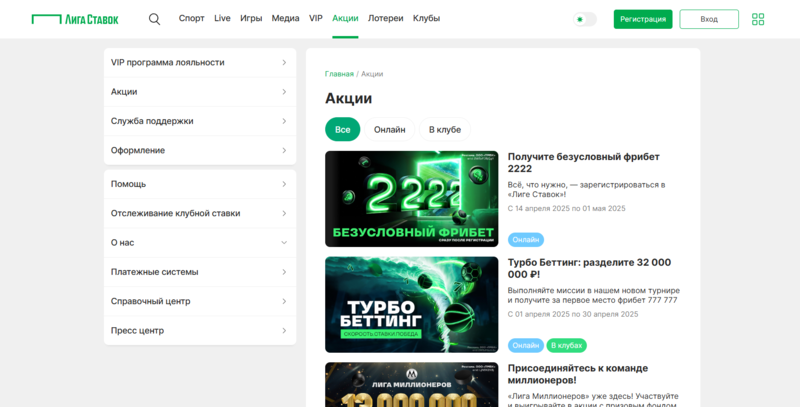
Task: Expand Отслеживание клубной ставки chevron
Action: [284, 213]
